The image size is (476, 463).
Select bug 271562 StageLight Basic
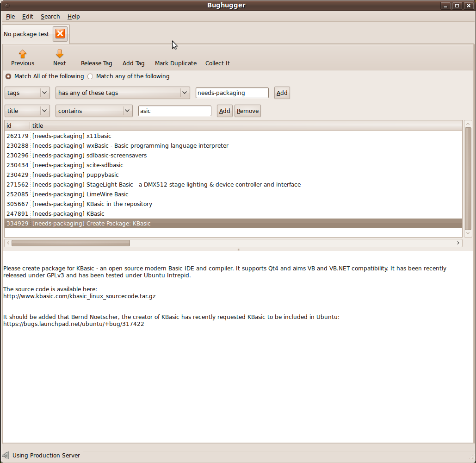coord(234,184)
